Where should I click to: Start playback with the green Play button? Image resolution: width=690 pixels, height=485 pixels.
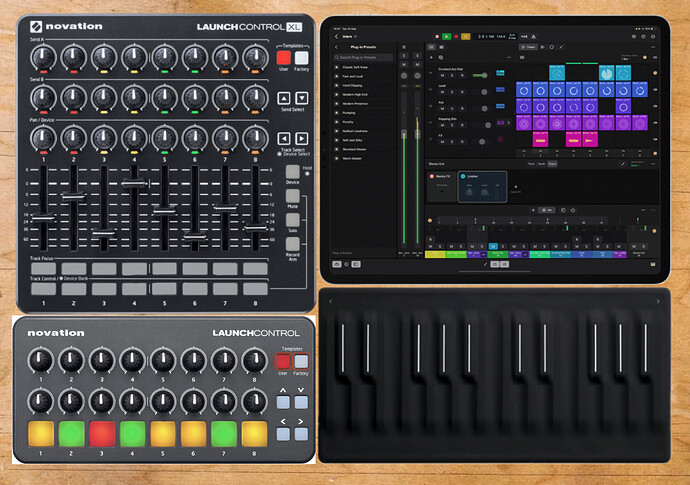pyautogui.click(x=446, y=37)
